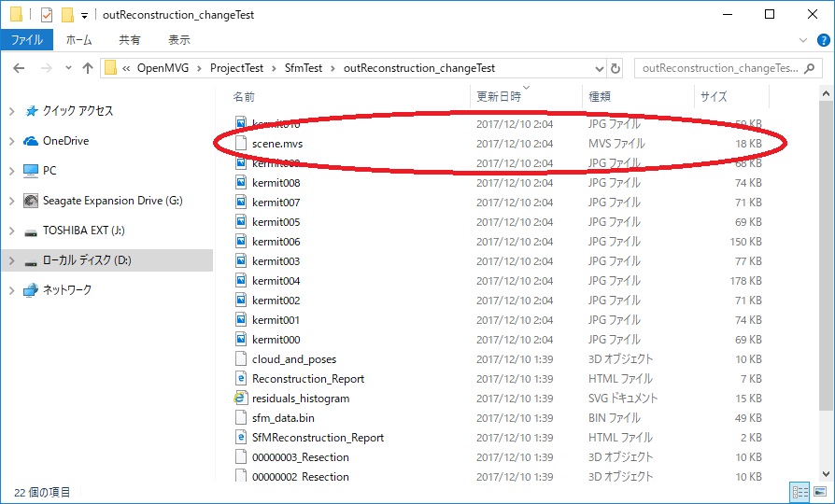Select the cloud_and_poses file icon
Screen dimensions: 835x504
coord(241,359)
